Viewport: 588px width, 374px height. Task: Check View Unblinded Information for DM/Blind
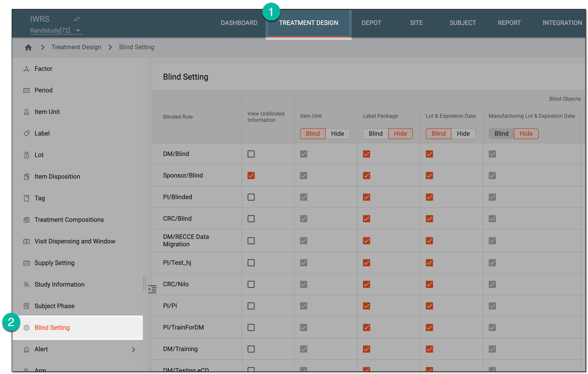tap(251, 154)
